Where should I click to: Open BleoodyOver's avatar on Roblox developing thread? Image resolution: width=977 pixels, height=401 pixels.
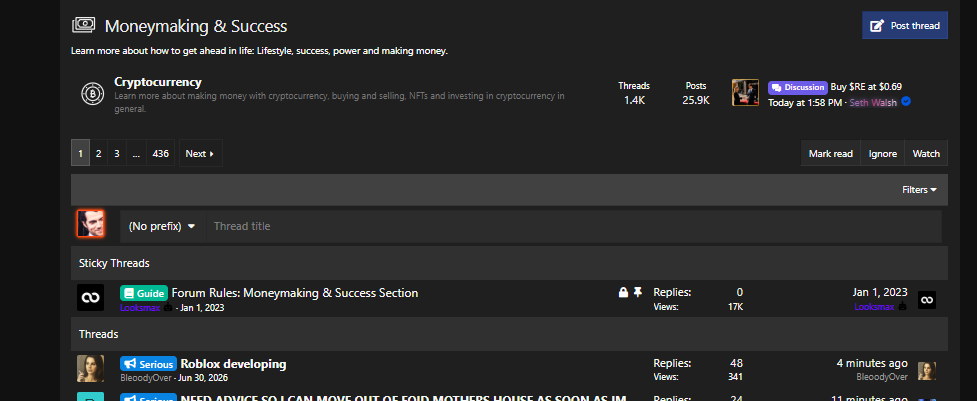pos(90,369)
